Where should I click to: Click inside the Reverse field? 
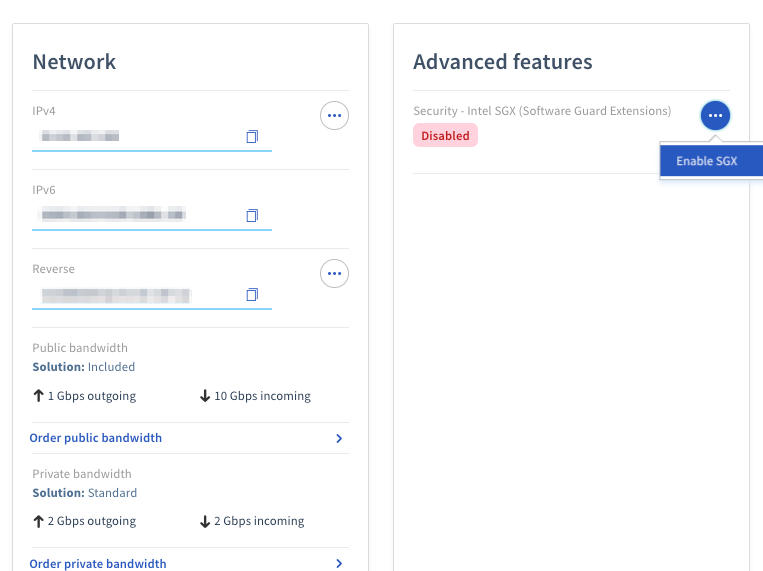pos(130,295)
